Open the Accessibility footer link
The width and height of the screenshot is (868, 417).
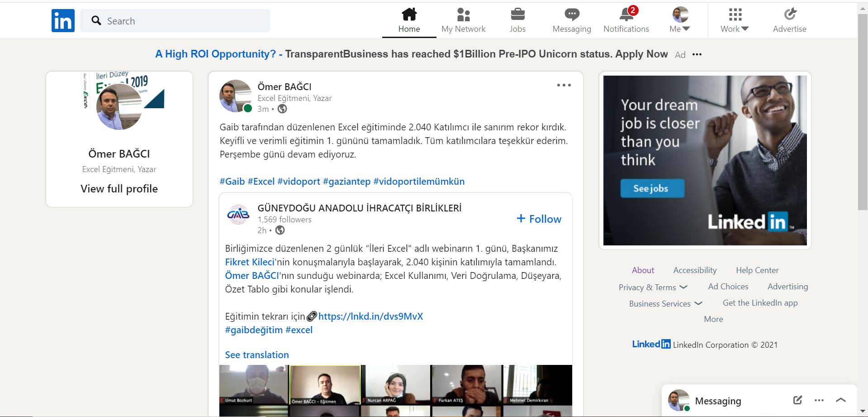point(695,270)
